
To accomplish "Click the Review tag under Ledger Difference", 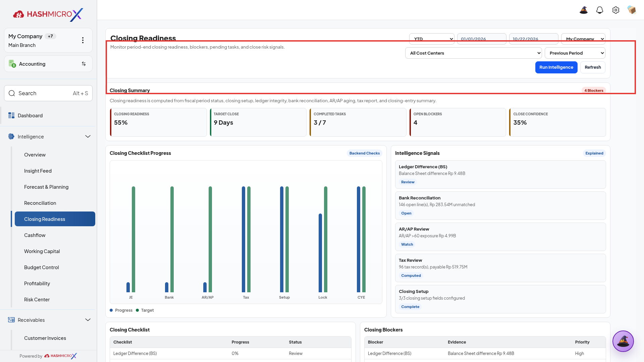I will 408,182.
